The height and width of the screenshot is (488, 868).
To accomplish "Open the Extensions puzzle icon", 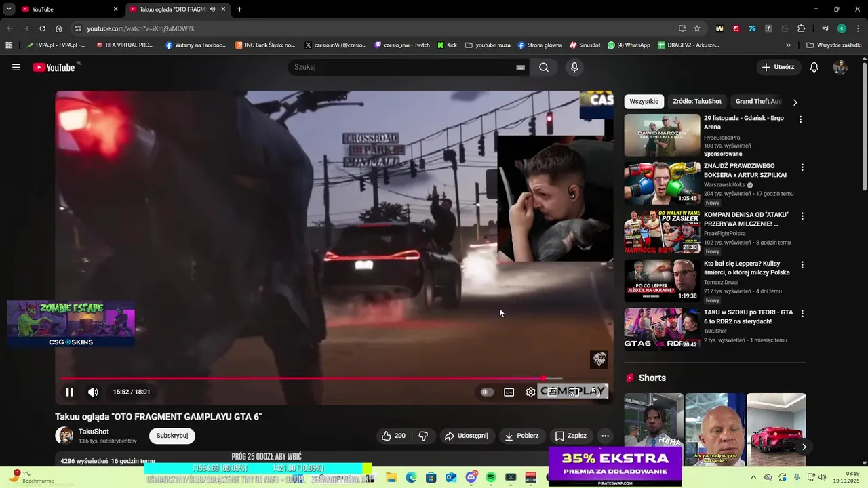I will 801,28.
